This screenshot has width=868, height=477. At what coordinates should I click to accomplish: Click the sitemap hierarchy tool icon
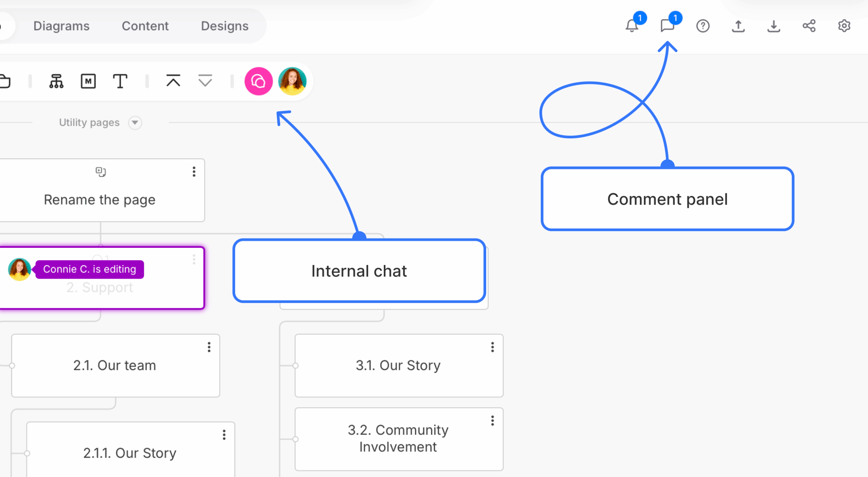pyautogui.click(x=56, y=81)
